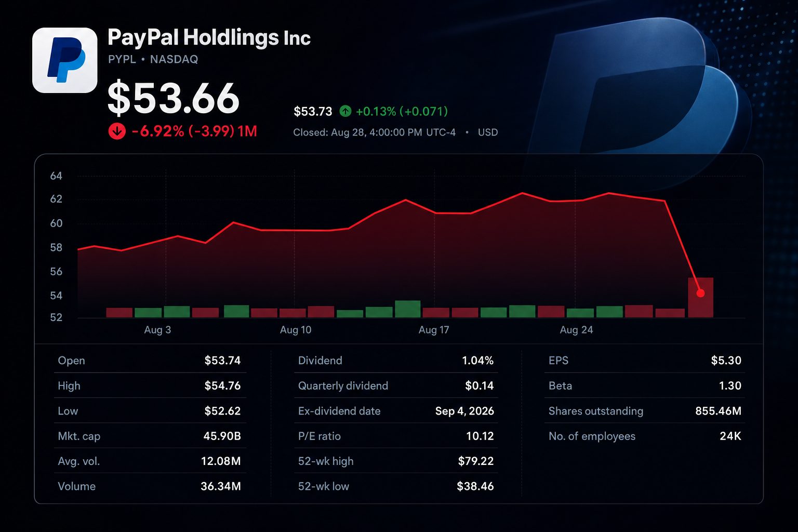Click the "P/E ratio" label

320,436
